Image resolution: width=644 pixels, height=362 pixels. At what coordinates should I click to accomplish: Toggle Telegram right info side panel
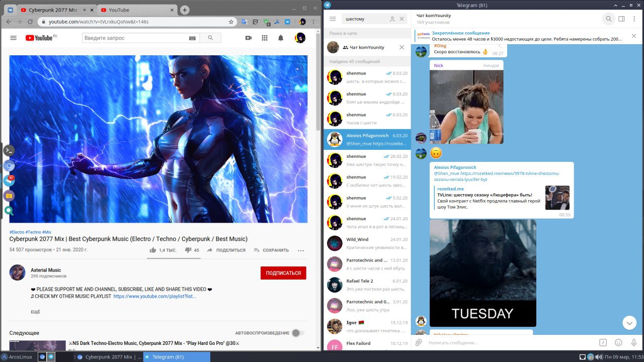click(621, 19)
